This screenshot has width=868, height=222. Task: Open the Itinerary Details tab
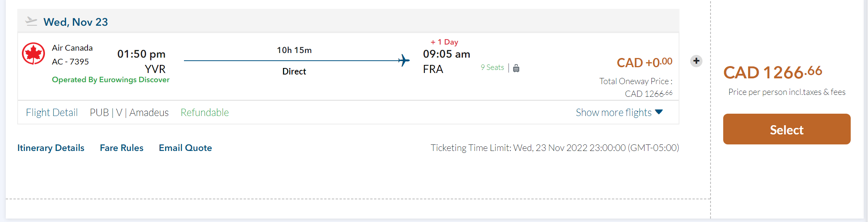pyautogui.click(x=51, y=148)
